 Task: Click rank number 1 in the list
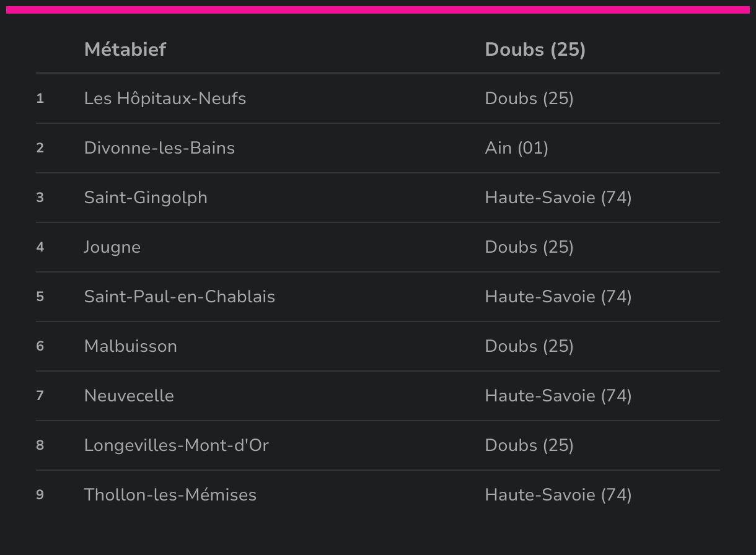click(40, 98)
